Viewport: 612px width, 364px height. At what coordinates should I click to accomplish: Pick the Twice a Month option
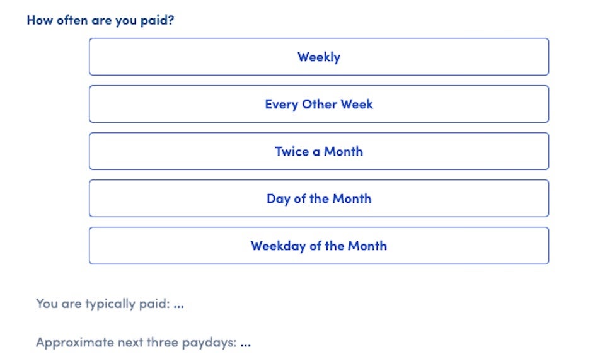tap(318, 151)
